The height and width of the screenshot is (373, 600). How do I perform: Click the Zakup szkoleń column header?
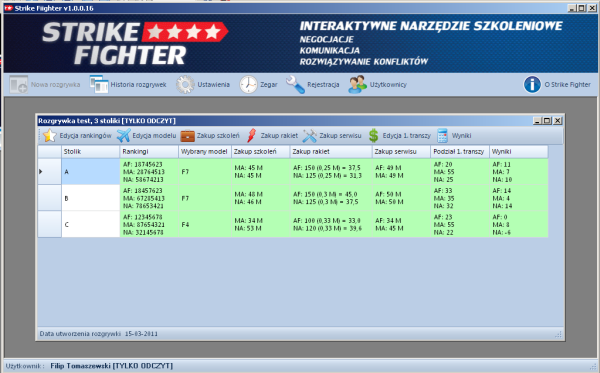tap(261, 151)
